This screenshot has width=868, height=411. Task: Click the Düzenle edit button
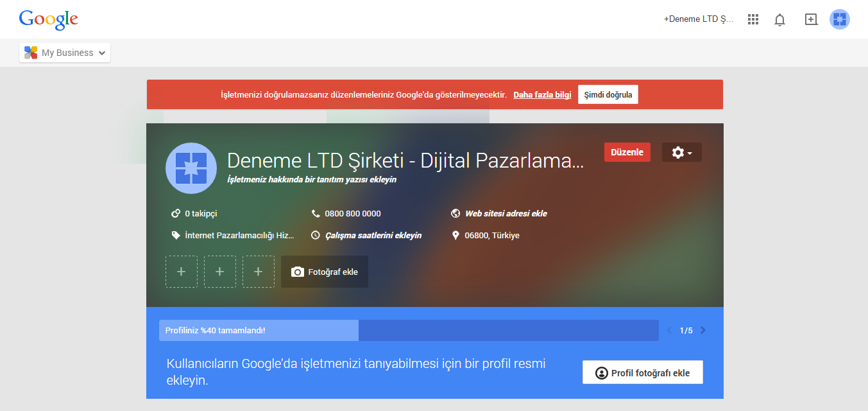[x=627, y=152]
